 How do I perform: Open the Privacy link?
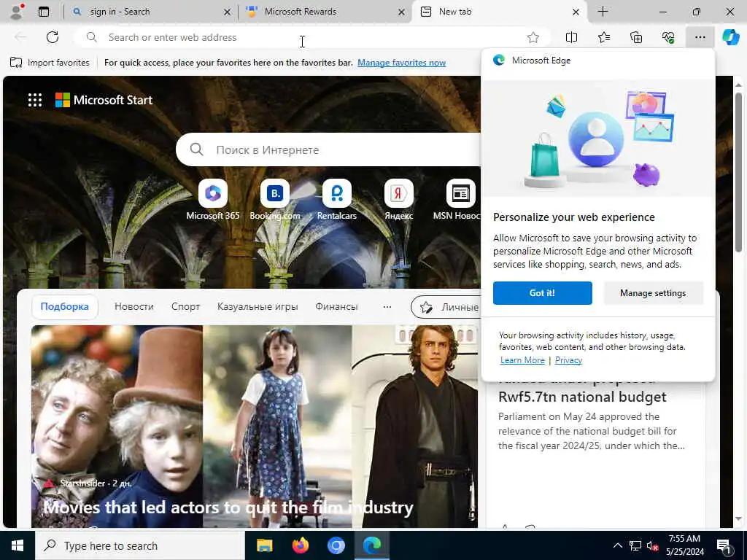coord(568,360)
